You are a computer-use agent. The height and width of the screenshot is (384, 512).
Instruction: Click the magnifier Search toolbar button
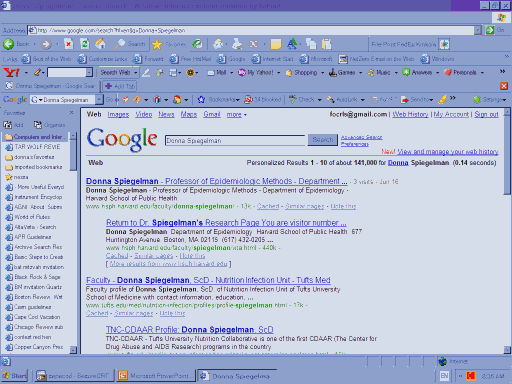tap(129, 44)
